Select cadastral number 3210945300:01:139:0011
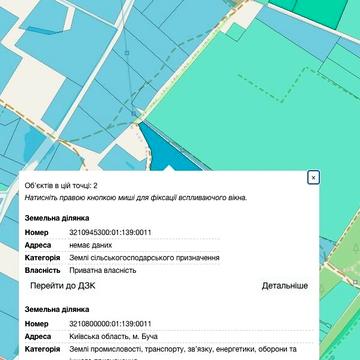 (110, 232)
